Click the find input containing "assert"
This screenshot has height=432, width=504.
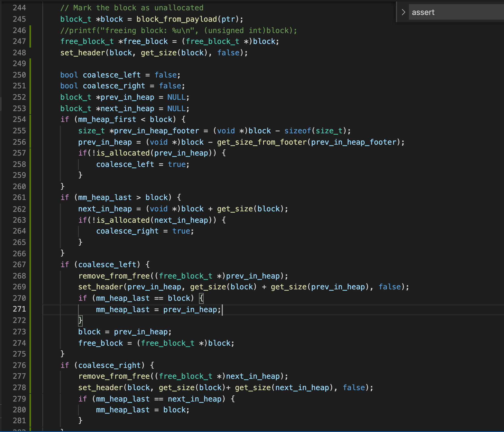[x=455, y=12]
